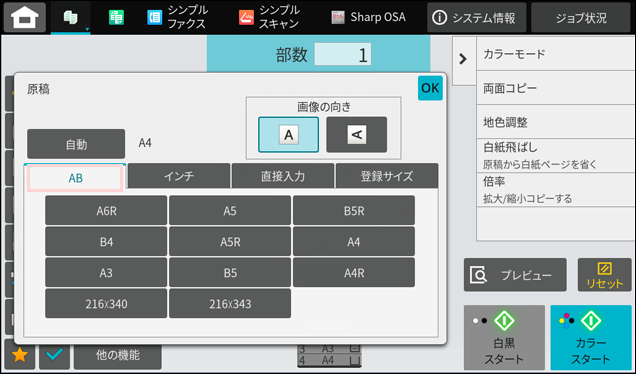Switch to the インチ tab
Screen dimensions: 636x374
179,176
